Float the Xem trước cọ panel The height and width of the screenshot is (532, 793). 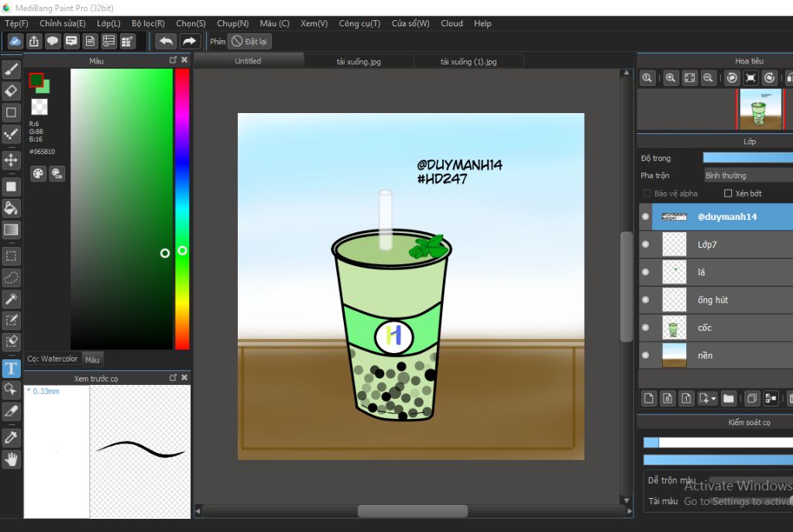tap(173, 377)
